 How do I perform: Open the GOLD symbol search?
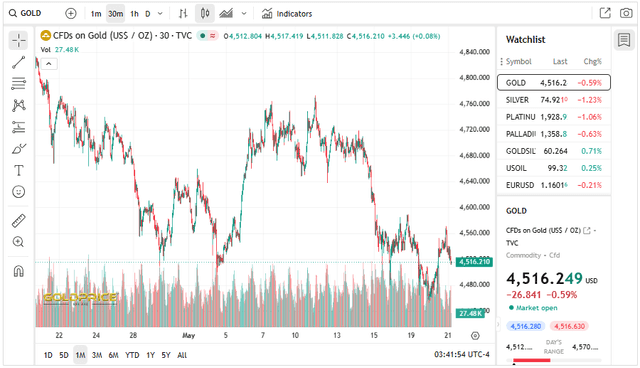[26, 13]
